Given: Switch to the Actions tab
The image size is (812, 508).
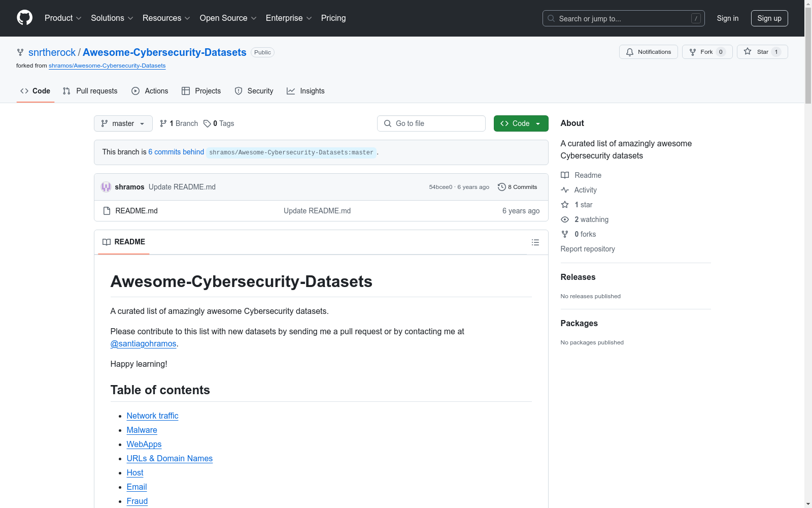Looking at the screenshot, I should (x=150, y=91).
